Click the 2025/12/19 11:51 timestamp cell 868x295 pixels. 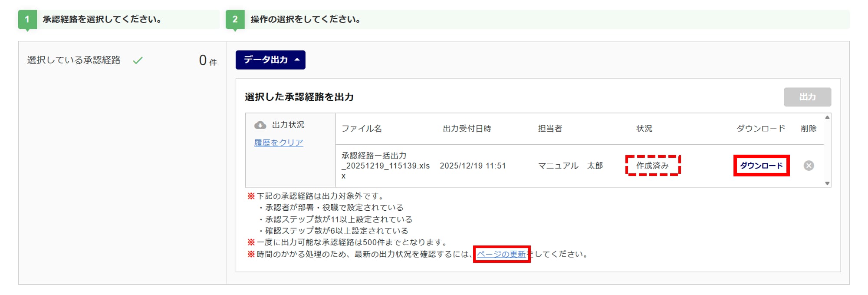coord(473,166)
